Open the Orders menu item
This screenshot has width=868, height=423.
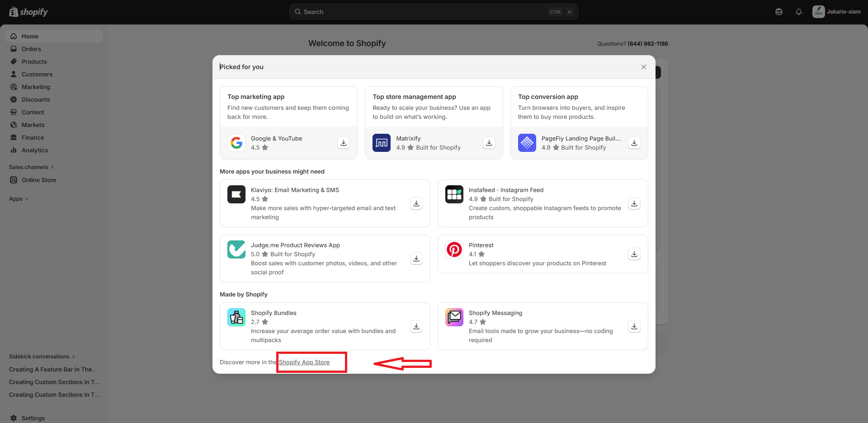pos(31,49)
